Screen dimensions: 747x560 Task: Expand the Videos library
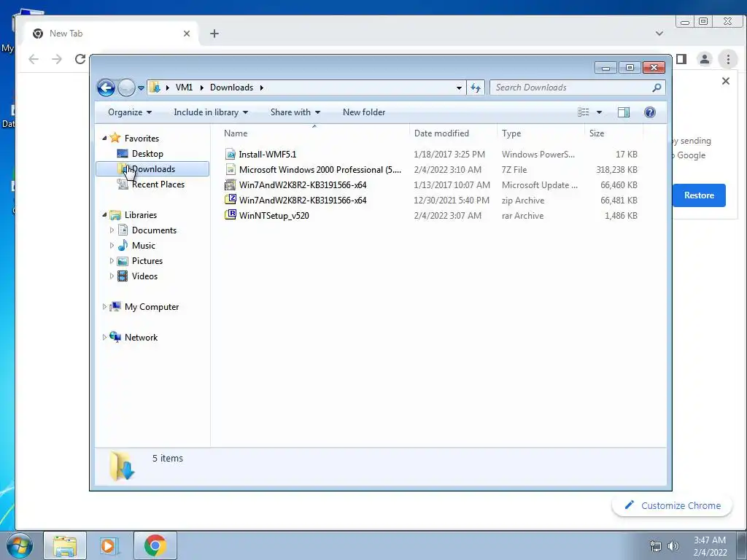(112, 276)
